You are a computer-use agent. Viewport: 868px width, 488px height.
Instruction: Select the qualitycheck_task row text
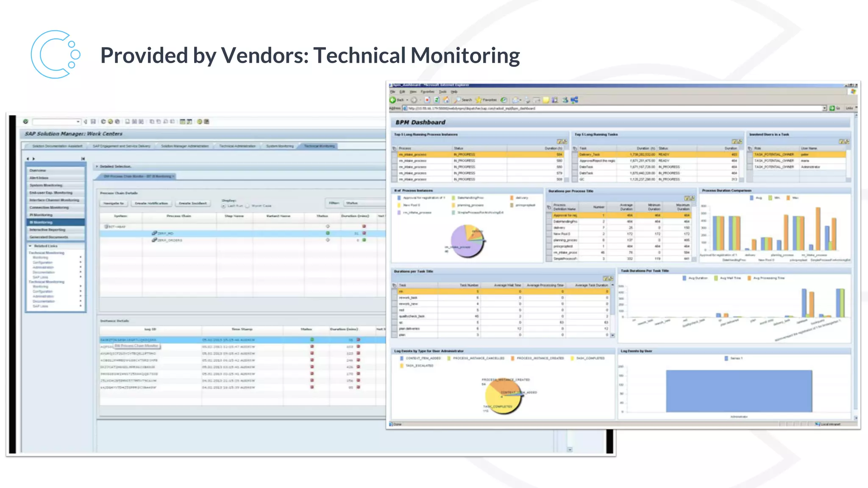pyautogui.click(x=412, y=316)
